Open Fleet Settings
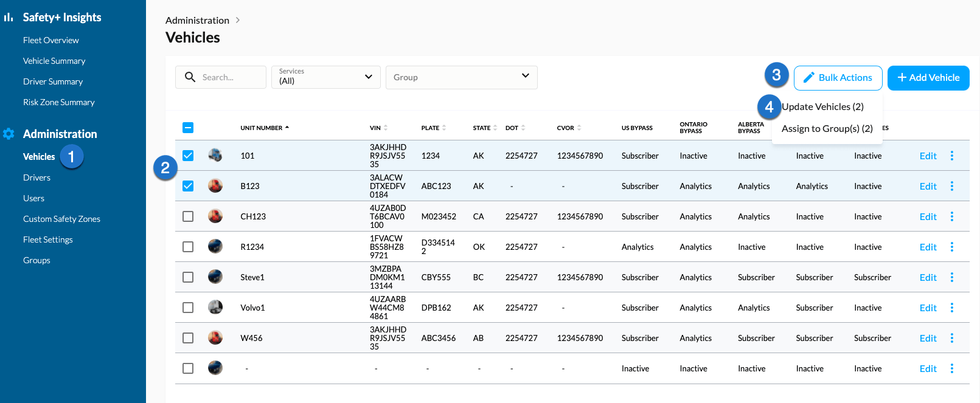The width and height of the screenshot is (980, 403). pos(48,239)
